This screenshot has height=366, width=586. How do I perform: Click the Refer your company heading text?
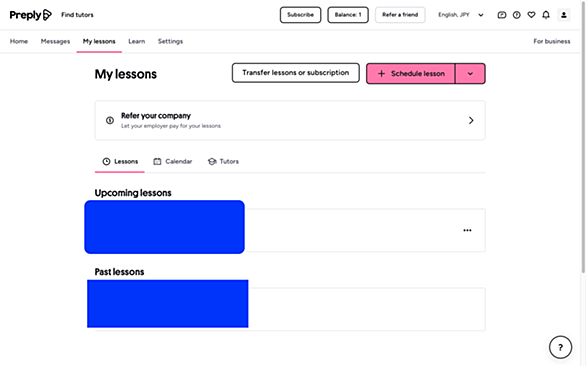156,116
